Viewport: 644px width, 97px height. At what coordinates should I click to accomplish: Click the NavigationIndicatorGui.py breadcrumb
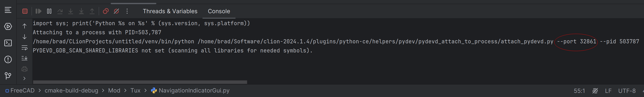pos(194,90)
